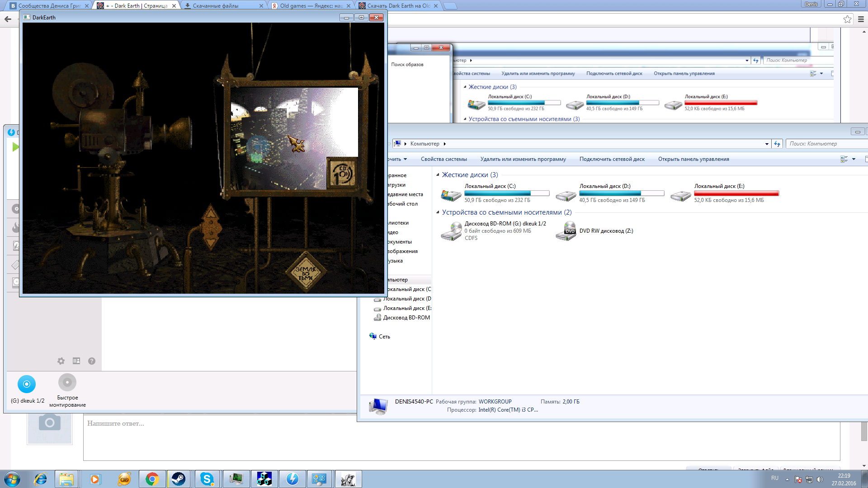Viewport: 868px width, 488px height.
Task: Open address dropdown in back Explorer window
Action: click(x=747, y=60)
